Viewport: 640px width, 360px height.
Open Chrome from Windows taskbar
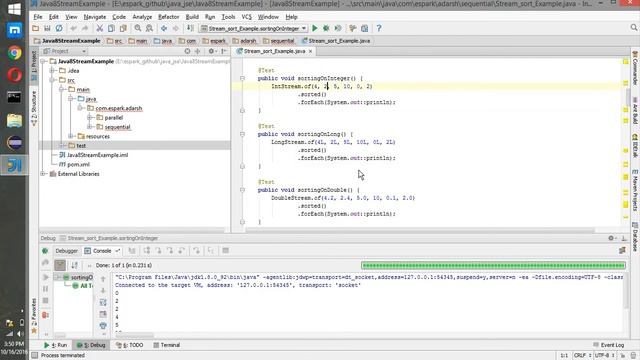[x=15, y=53]
